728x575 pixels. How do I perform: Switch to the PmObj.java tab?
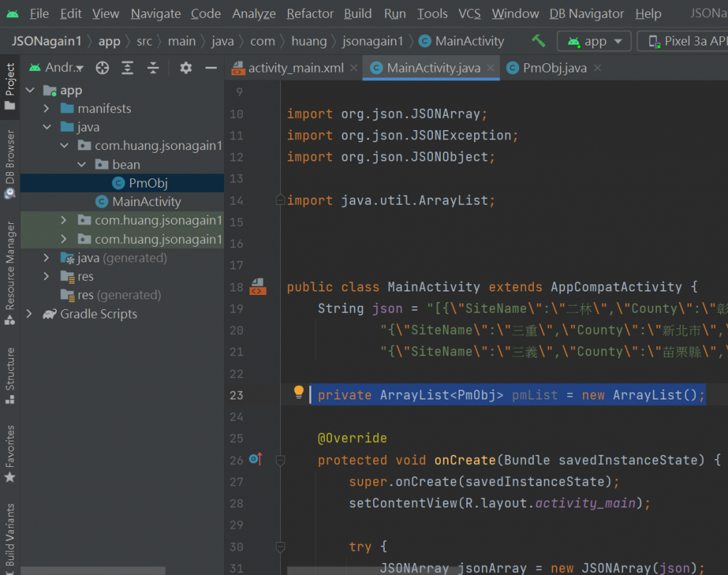point(554,68)
